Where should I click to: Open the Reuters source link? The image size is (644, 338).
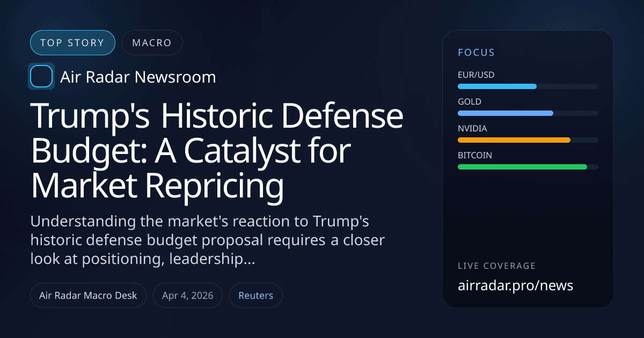[x=255, y=295]
